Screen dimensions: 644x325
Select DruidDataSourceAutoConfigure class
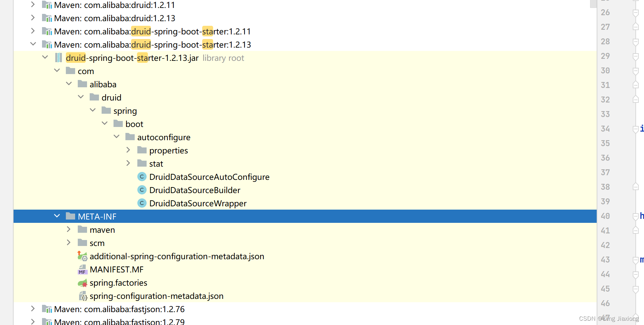209,177
